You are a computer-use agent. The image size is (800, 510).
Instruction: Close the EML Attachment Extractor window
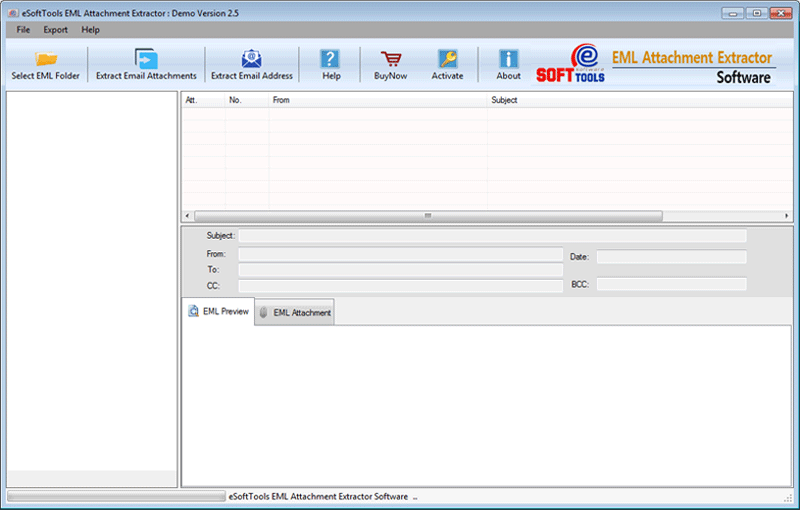point(781,13)
